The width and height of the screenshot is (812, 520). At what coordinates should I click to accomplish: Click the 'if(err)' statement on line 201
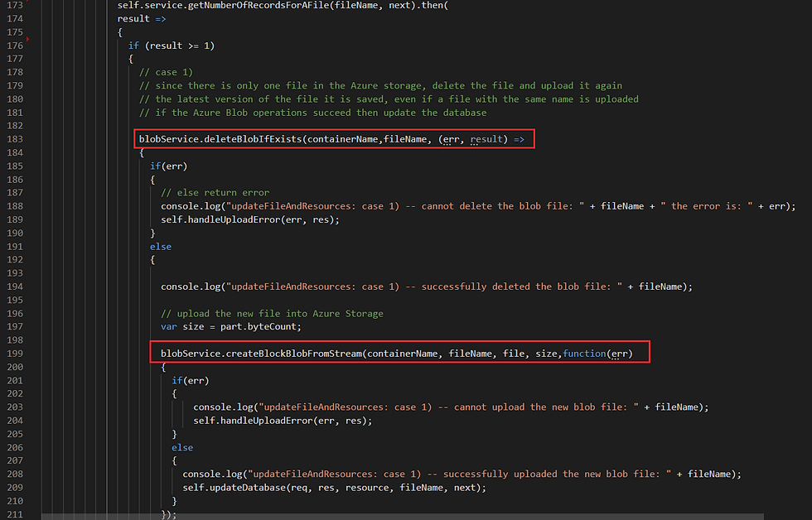190,380
